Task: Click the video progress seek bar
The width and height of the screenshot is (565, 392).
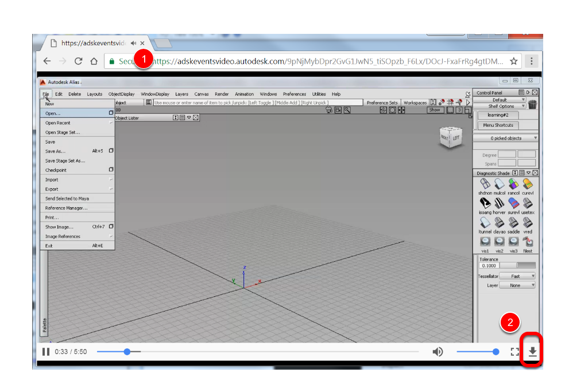Action: [258, 352]
